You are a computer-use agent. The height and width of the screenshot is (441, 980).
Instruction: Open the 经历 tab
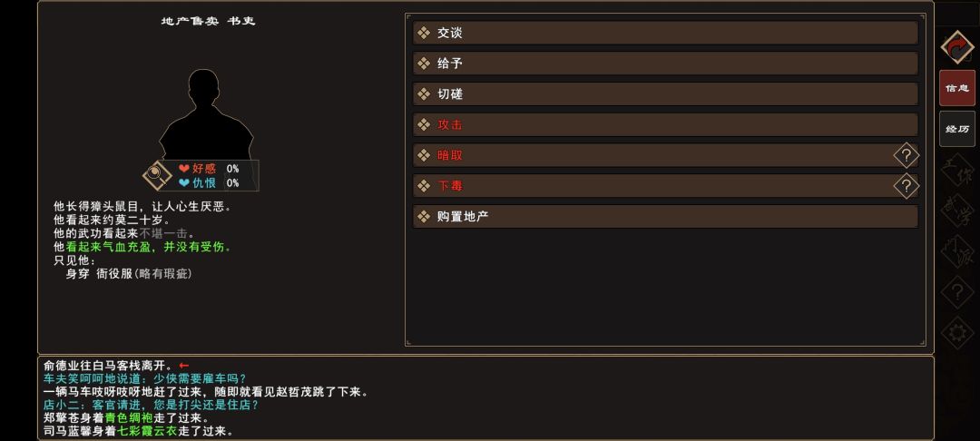[x=957, y=129]
